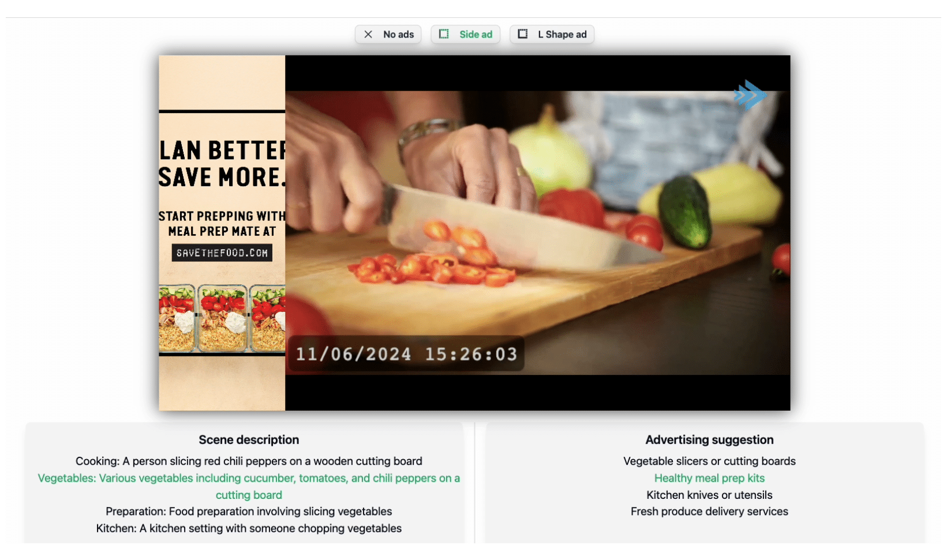The width and height of the screenshot is (947, 560).
Task: Click the meal prep containers image in ad
Action: point(222,318)
